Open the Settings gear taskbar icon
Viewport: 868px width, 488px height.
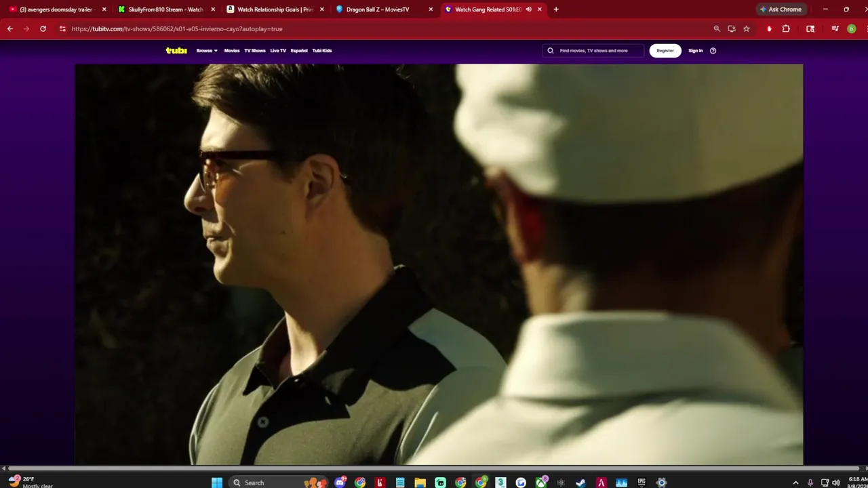(662, 483)
